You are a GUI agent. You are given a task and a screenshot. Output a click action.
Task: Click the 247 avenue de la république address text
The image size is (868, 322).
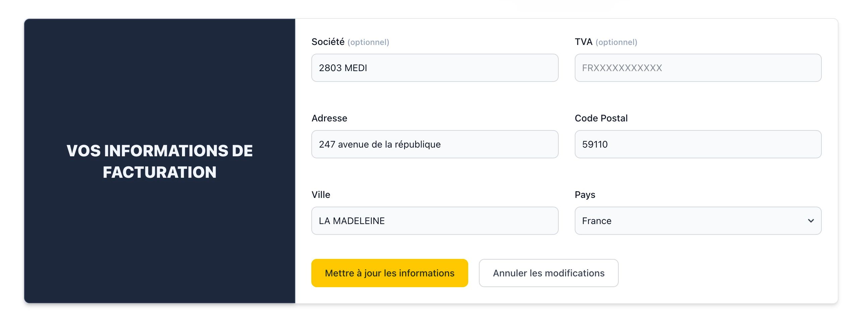380,144
